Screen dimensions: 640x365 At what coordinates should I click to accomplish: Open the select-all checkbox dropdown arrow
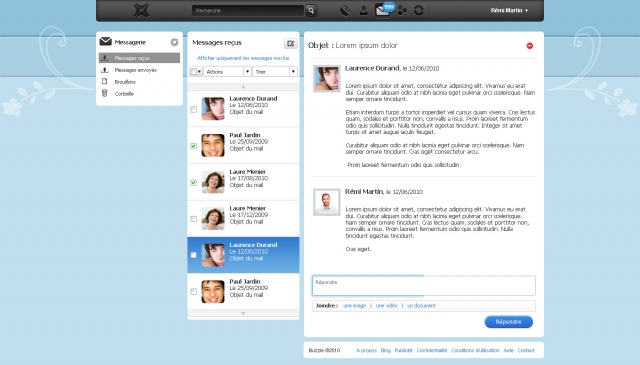pos(199,72)
